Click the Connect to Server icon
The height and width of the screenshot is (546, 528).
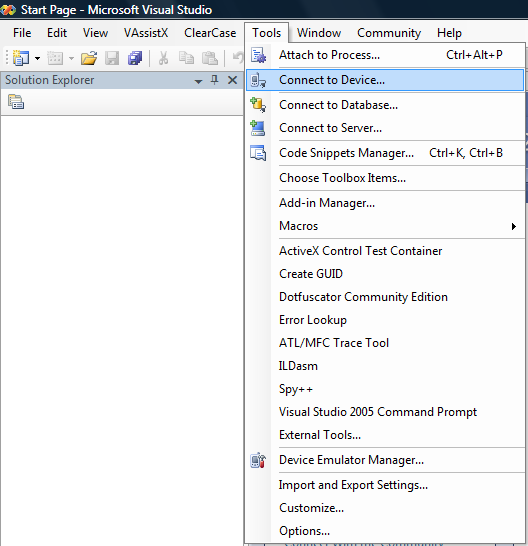258,128
